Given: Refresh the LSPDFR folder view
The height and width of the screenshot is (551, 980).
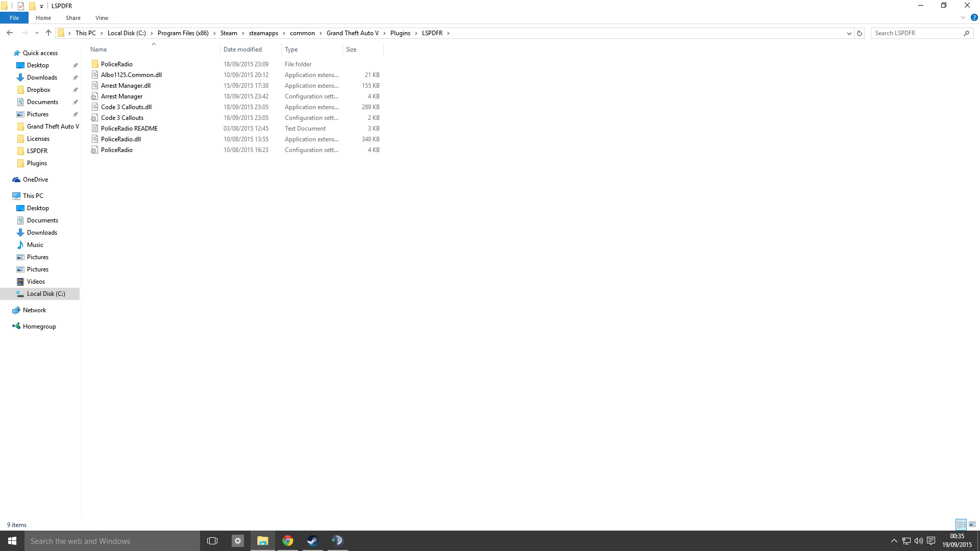Looking at the screenshot, I should pos(860,33).
